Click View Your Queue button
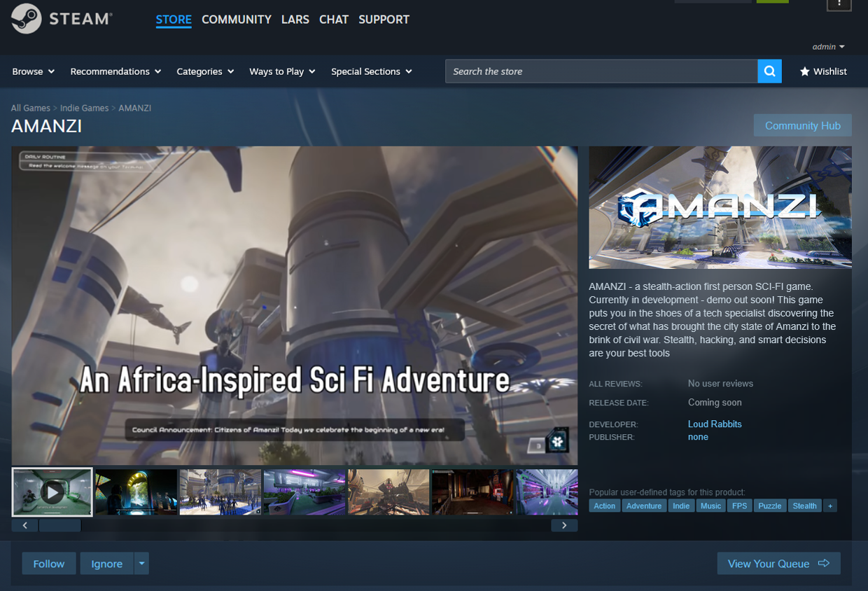868x591 pixels. tap(778, 564)
